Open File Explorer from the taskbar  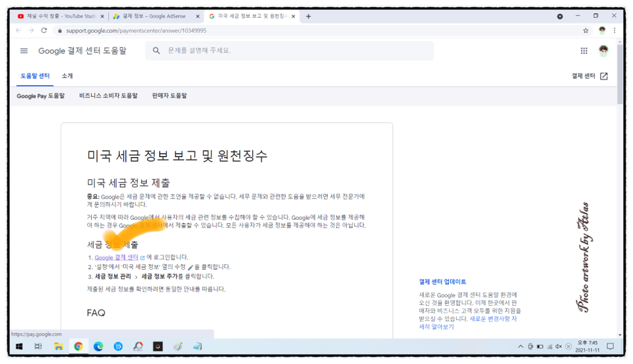click(58, 346)
